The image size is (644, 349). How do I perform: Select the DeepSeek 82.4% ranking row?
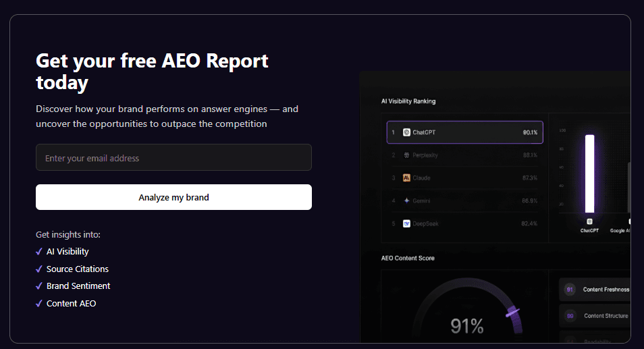465,223
